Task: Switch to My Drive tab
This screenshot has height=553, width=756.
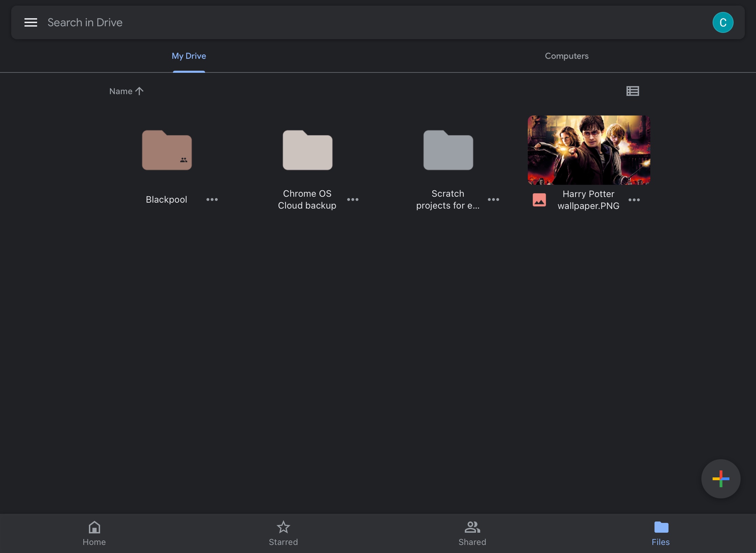Action: [x=189, y=56]
